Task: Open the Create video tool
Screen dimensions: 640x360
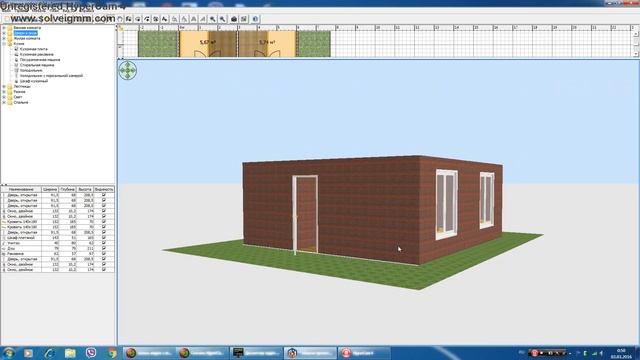Action: pyautogui.click(x=244, y=19)
